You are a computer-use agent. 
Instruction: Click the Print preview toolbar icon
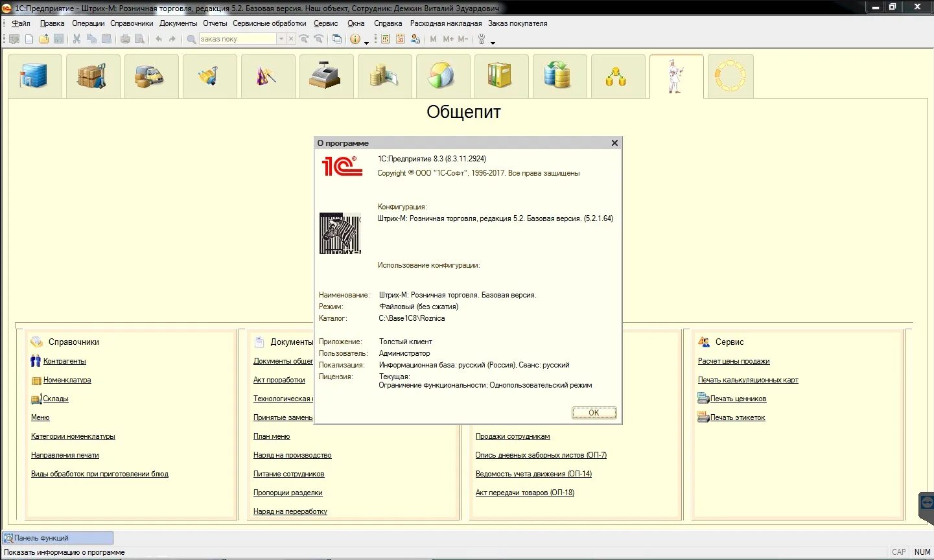[139, 39]
